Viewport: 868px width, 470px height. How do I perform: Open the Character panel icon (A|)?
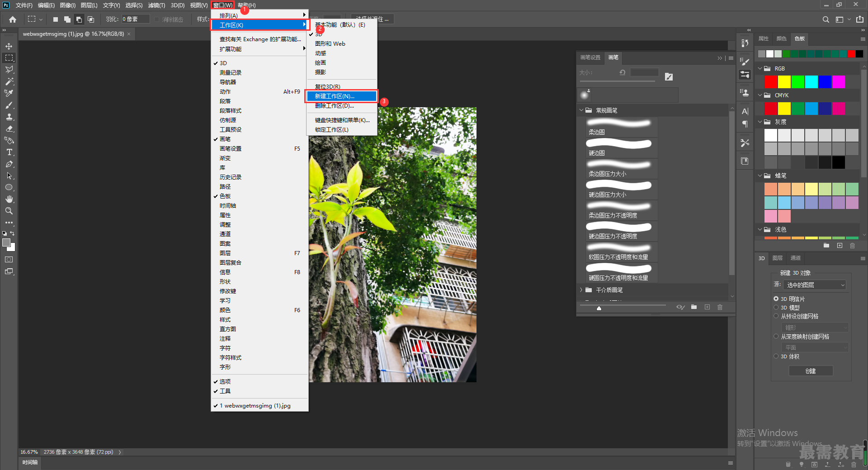click(x=745, y=111)
